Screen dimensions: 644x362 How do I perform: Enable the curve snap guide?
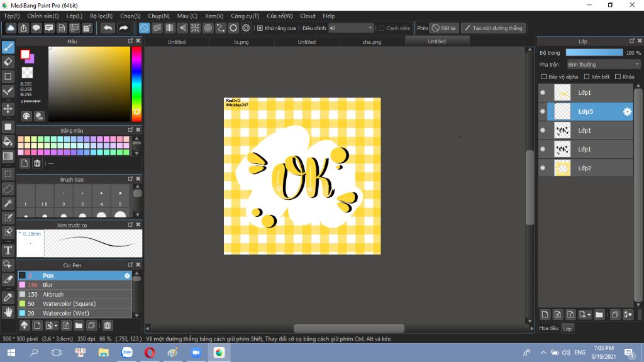[x=221, y=28]
